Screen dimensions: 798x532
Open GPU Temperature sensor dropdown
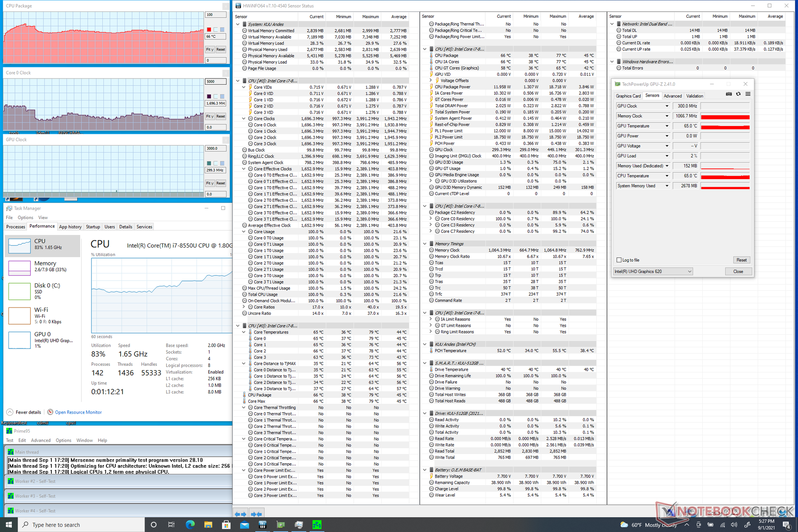[667, 126]
